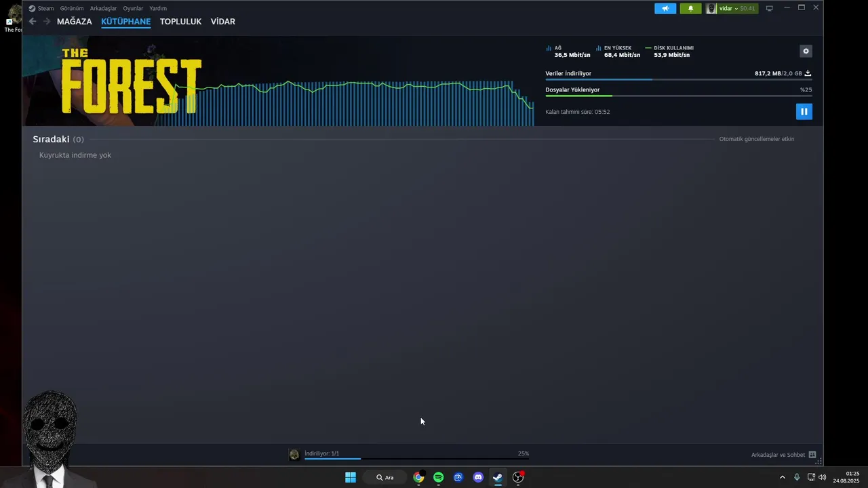Enter Big Picture mode via monitor icon

click(x=769, y=8)
